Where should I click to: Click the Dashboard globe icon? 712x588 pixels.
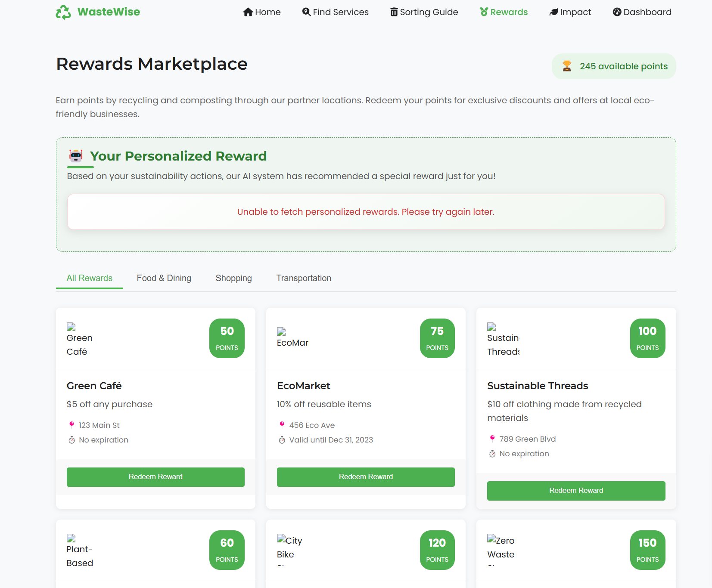tap(617, 12)
